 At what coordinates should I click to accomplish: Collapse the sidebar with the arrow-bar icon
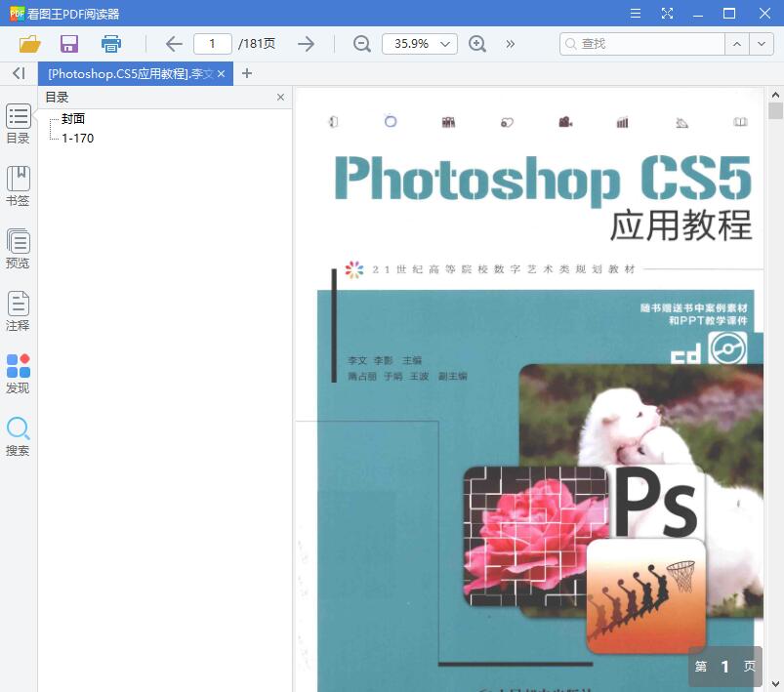[19, 73]
